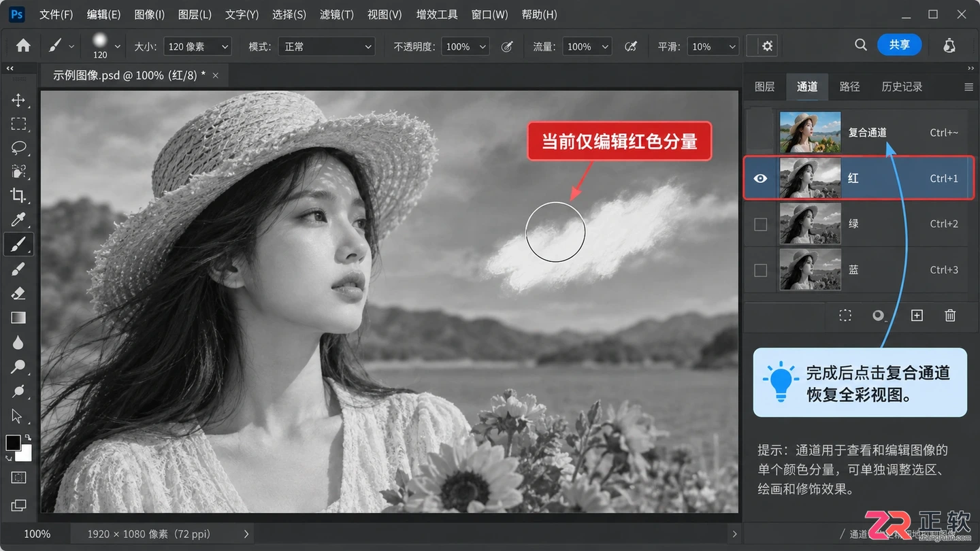
Task: Toggle Quick Mask mode in toolbar
Action: 18,478
